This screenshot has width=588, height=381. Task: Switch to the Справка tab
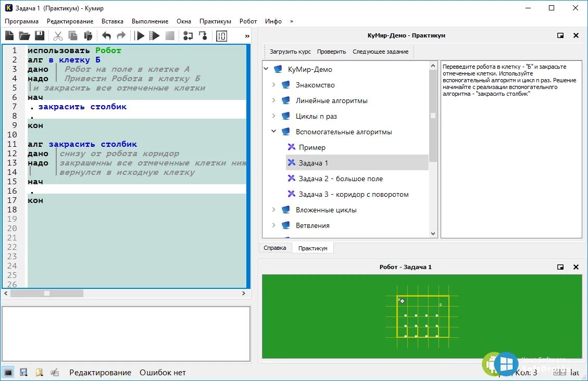[275, 248]
